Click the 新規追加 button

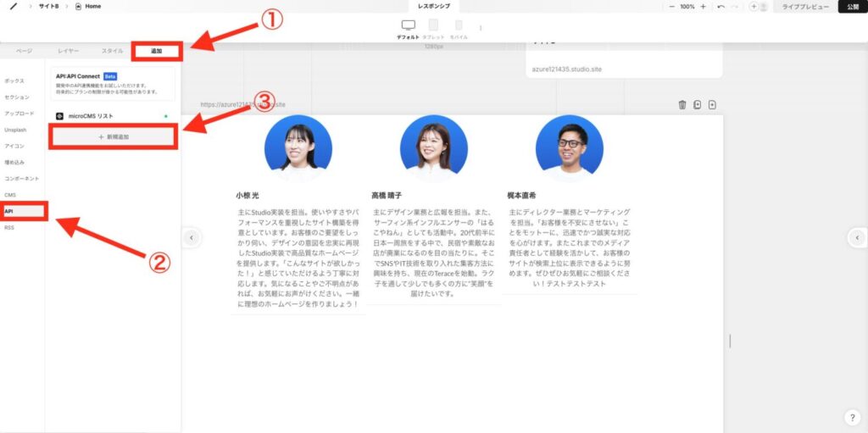pos(113,136)
